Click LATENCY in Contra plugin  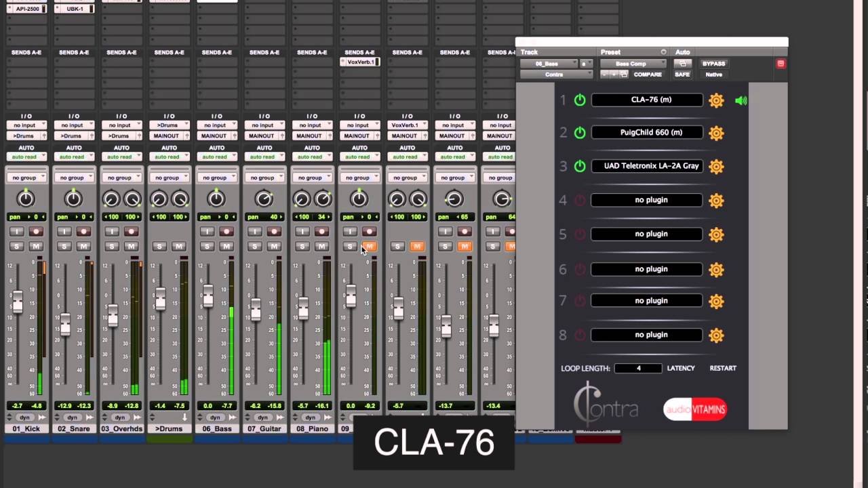(x=681, y=369)
